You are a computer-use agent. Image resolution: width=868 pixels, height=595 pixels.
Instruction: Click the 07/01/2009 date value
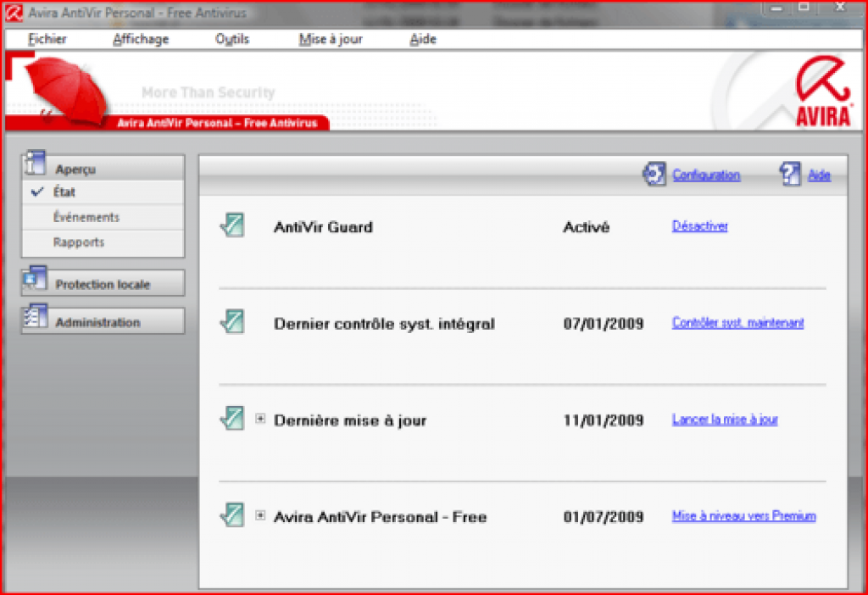(604, 324)
